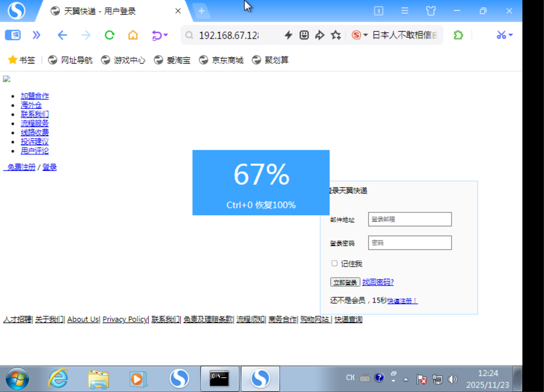Screen dimensions: 544x392
Task: Open the 找回密码? link
Action: pyautogui.click(x=378, y=282)
